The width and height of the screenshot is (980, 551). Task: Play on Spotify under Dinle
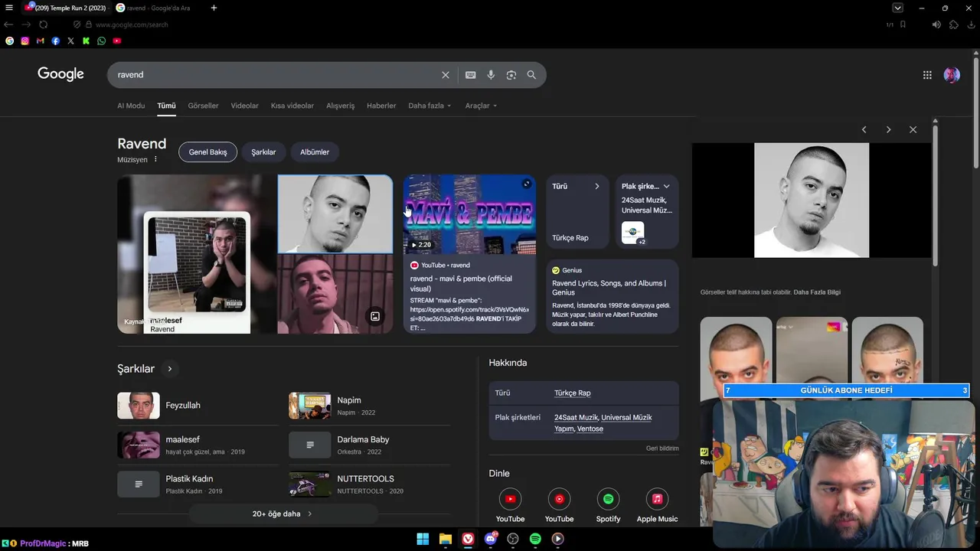click(608, 506)
